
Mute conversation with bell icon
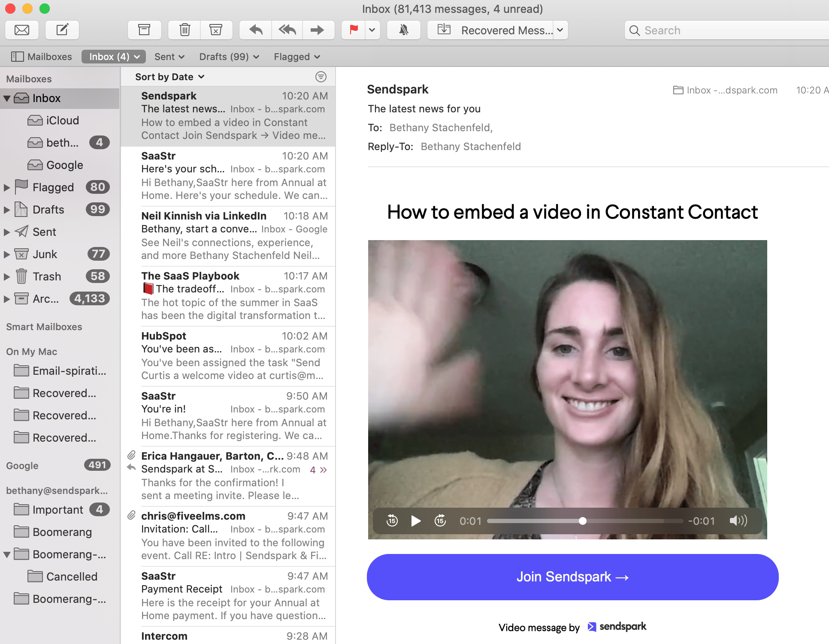404,30
